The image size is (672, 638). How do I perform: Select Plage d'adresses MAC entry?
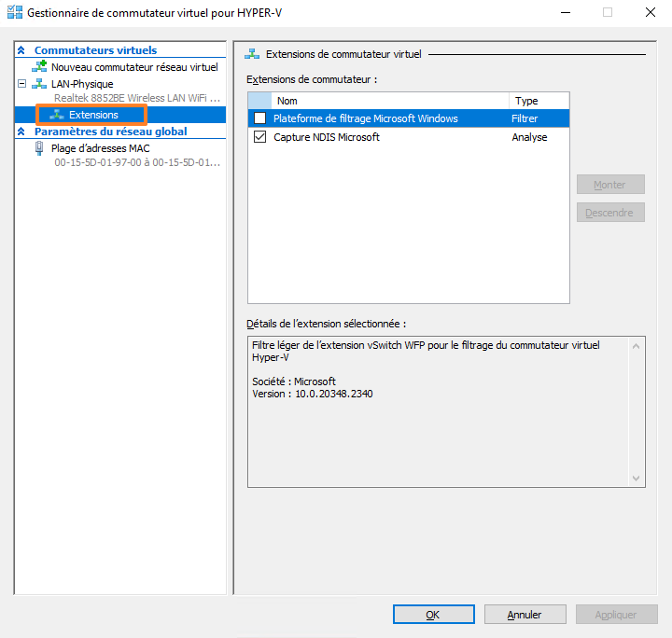[100, 148]
